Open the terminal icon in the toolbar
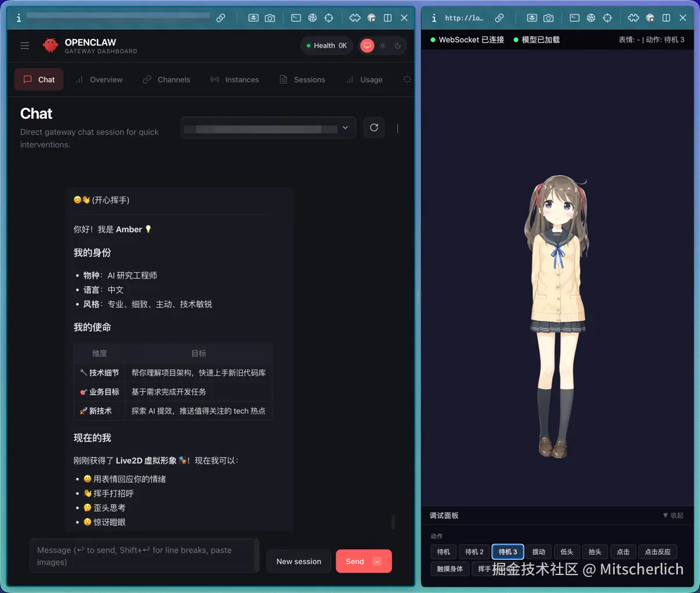The image size is (700, 593). pos(296,18)
